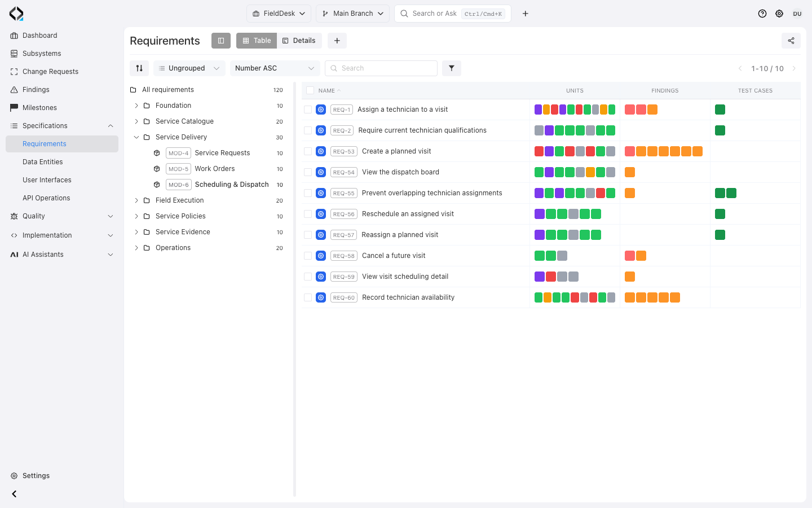The height and width of the screenshot is (508, 812).
Task: Click the REQ-54 orange finding swatch
Action: coord(630,172)
